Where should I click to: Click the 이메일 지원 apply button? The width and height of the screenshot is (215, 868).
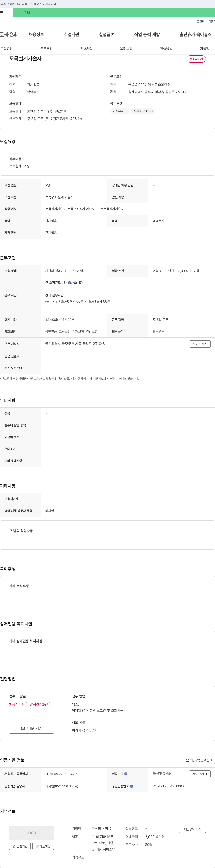click(31, 728)
